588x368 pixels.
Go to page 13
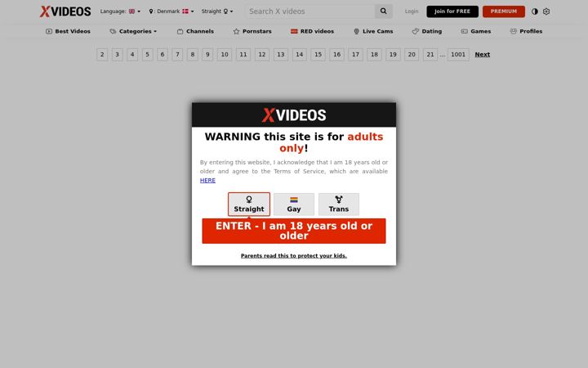(x=280, y=55)
